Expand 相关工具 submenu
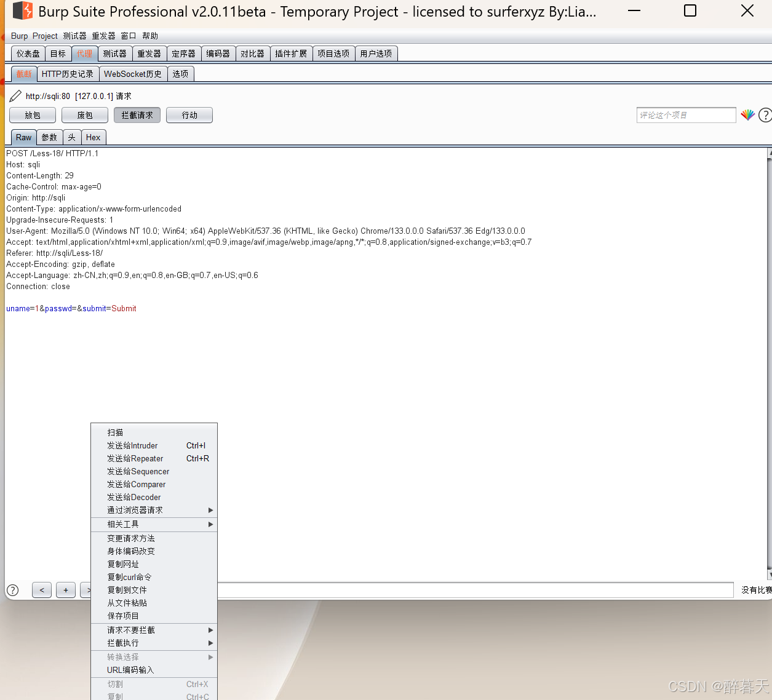 pos(154,524)
